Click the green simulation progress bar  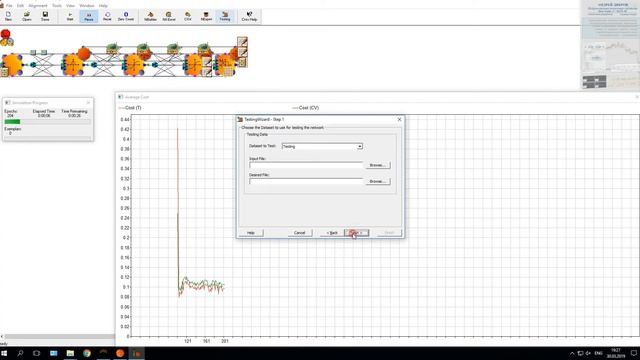click(12, 122)
